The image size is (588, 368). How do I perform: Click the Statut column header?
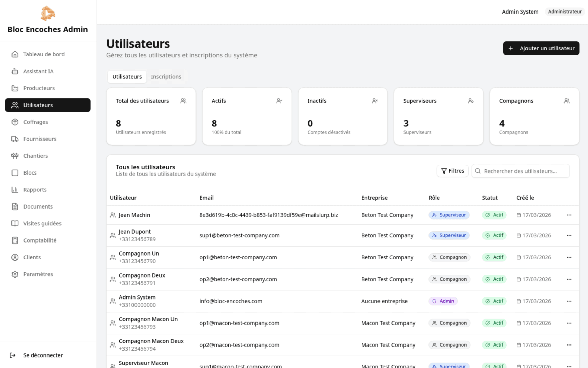coord(490,198)
